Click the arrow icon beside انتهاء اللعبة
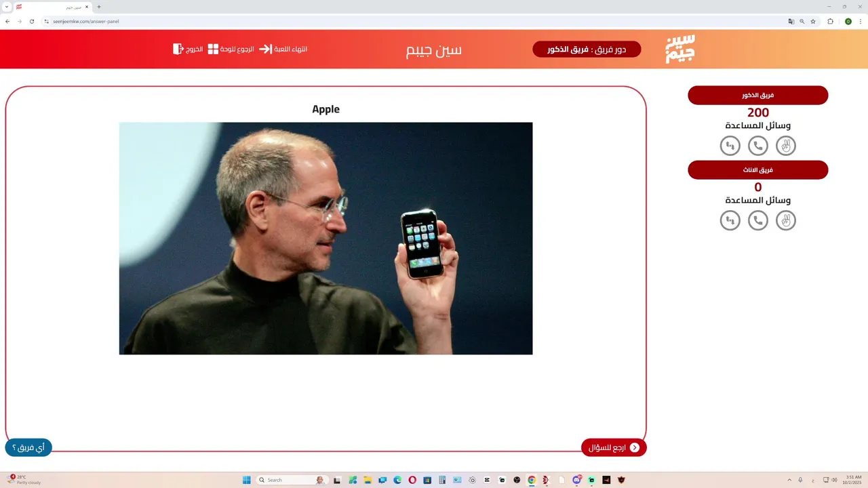This screenshot has height=488, width=868. tap(265, 49)
